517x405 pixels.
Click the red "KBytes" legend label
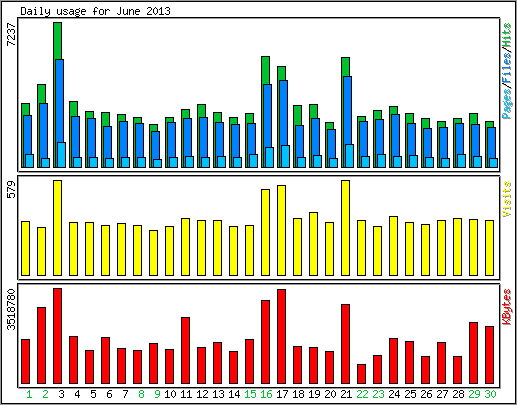pos(507,307)
